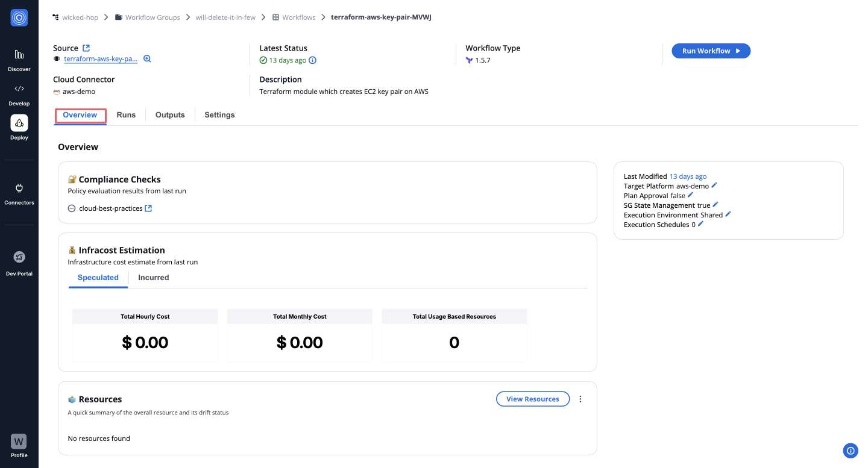This screenshot has height=468, width=868.
Task: Open the Discover section in sidebar
Action: [x=19, y=60]
